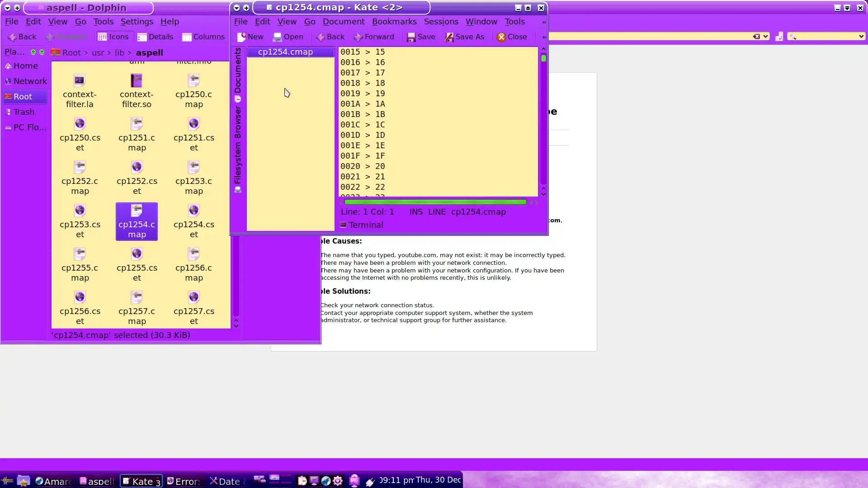
Task: Open the Bookmarks menu in Kate
Action: coord(394,22)
